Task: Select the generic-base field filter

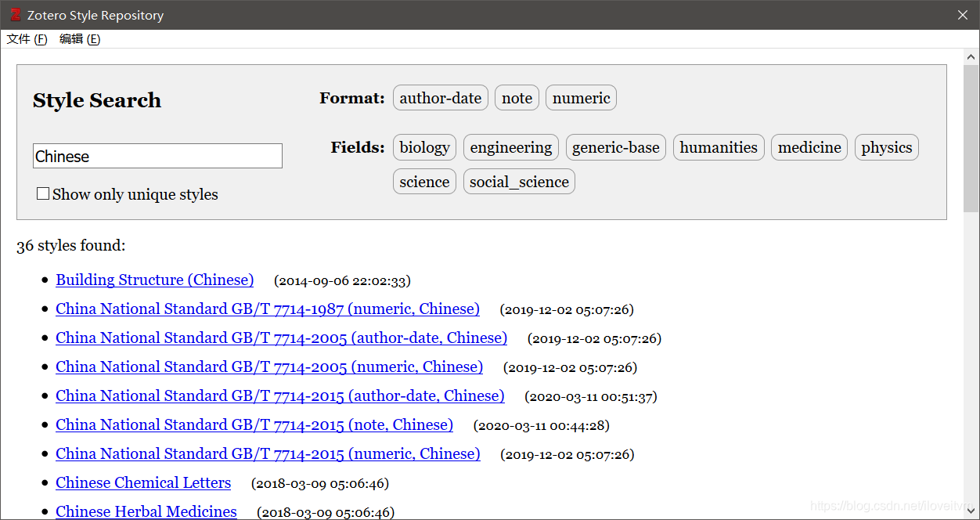Action: pos(616,147)
